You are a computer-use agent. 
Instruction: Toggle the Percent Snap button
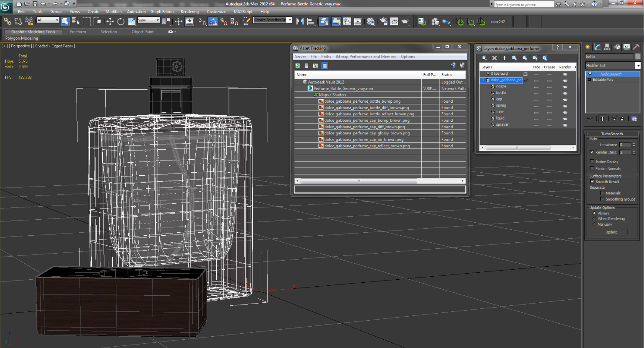223,21
